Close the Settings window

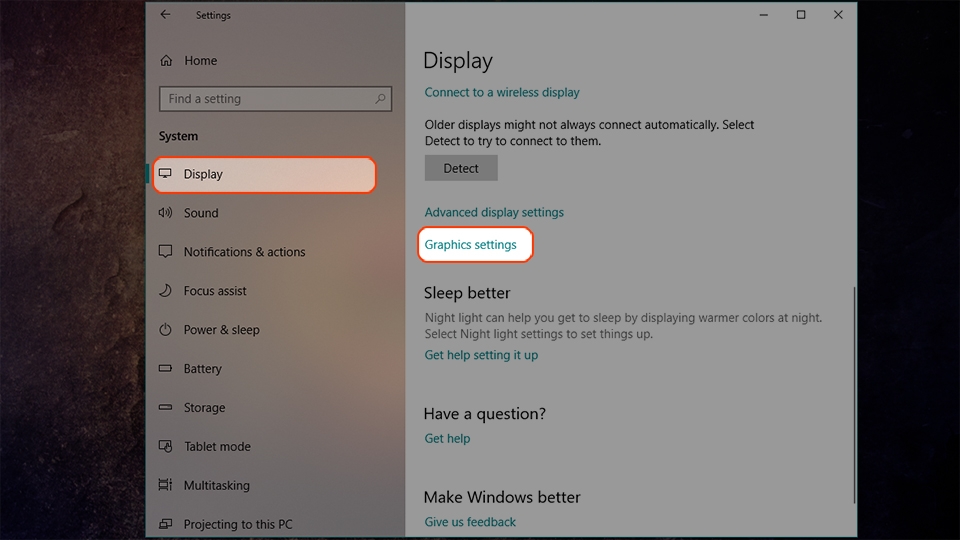838,15
